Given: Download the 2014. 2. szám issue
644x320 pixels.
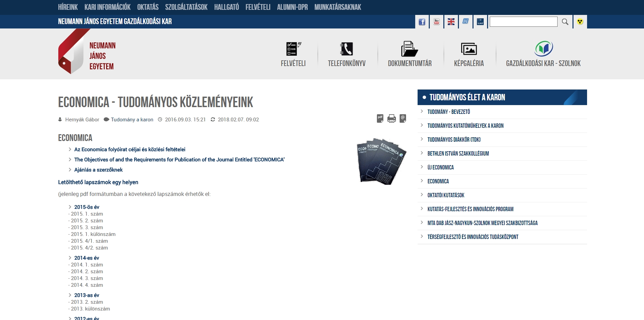Looking at the screenshot, I should pyautogui.click(x=87, y=272).
